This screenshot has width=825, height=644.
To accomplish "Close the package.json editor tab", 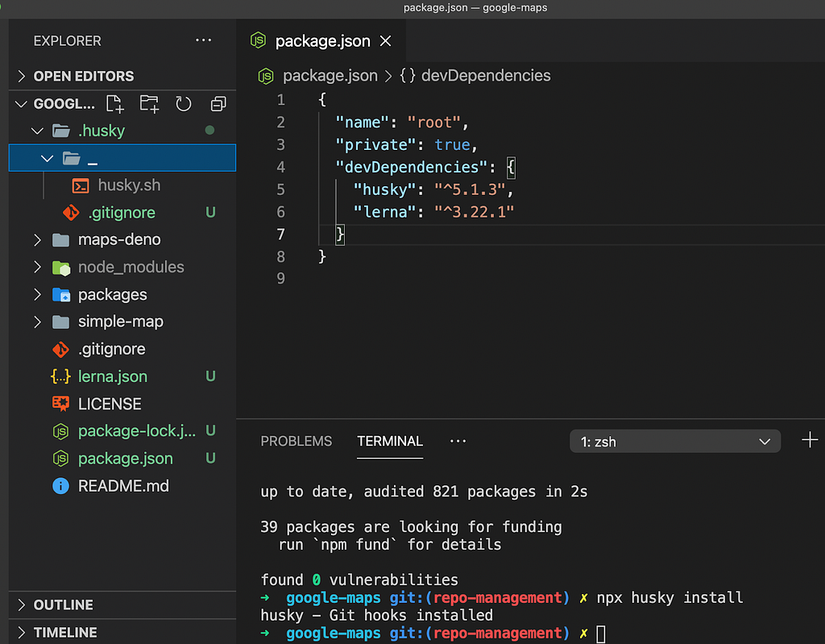I will [x=386, y=41].
